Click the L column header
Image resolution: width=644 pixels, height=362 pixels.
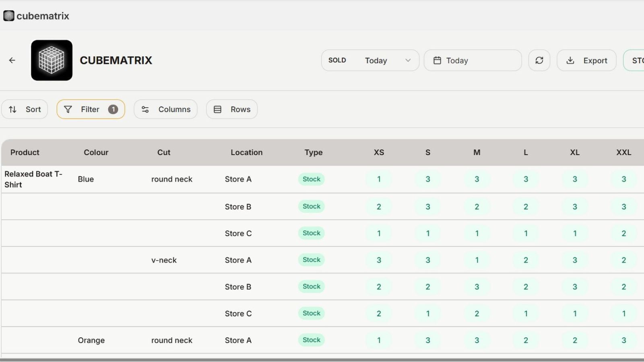tap(526, 152)
